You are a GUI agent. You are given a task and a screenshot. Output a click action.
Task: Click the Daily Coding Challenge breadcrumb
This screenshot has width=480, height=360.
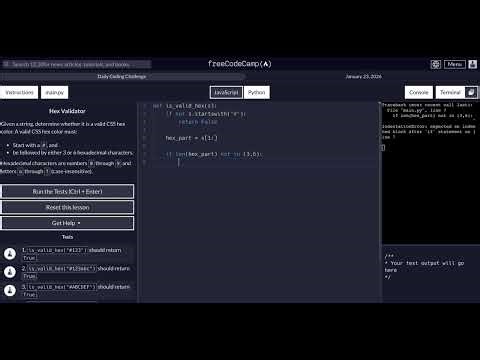[122, 76]
